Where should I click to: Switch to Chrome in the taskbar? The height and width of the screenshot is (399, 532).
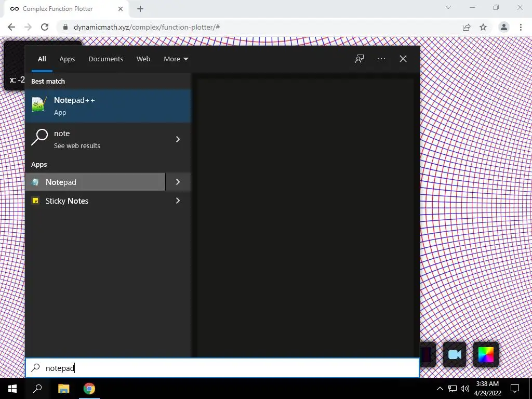[x=89, y=389]
